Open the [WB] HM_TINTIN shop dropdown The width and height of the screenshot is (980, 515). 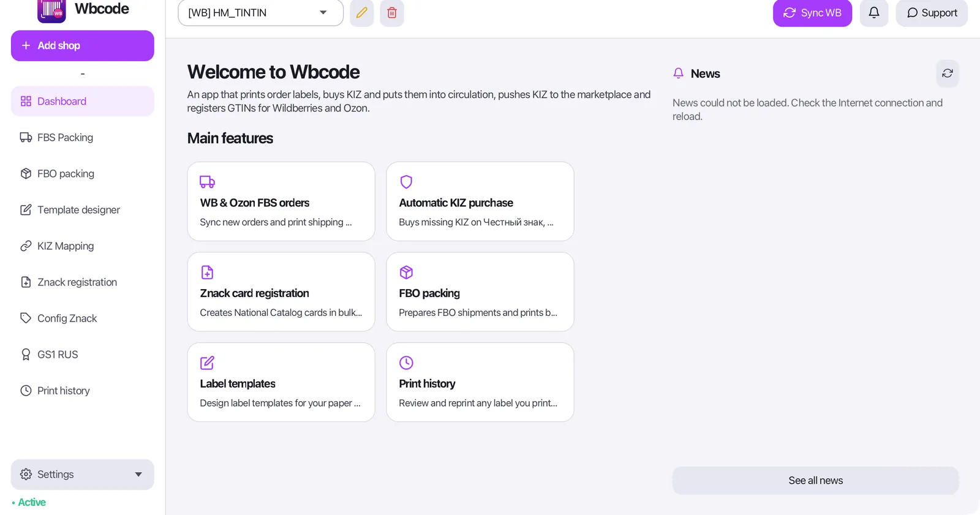pos(260,13)
